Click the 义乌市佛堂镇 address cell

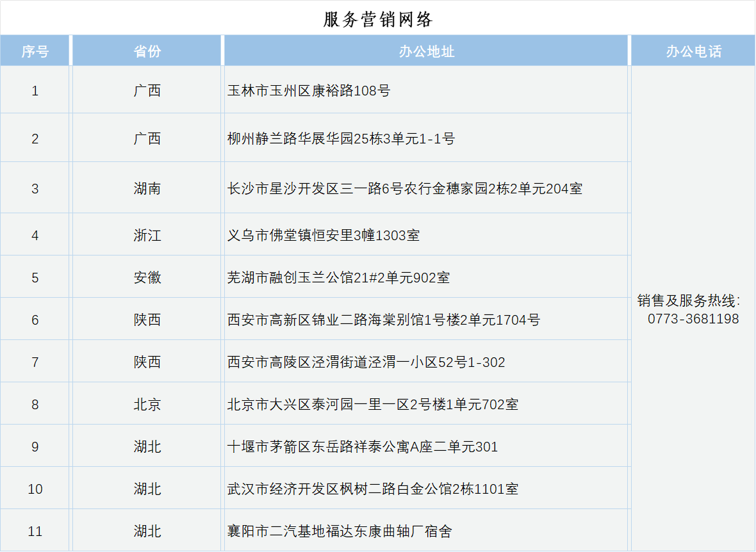click(327, 234)
